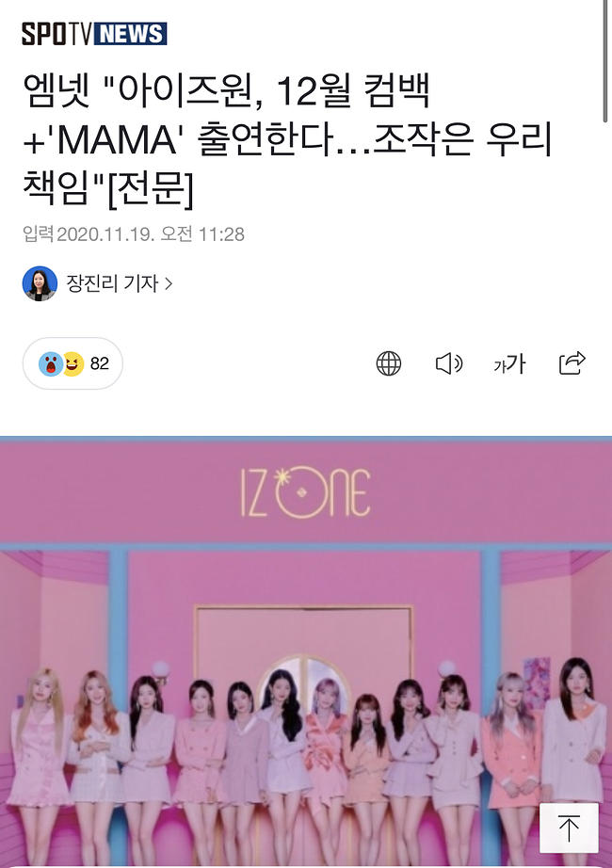The image size is (612, 868).
Task: Expand reporter 장진리 기자 chevron
Action: (169, 284)
